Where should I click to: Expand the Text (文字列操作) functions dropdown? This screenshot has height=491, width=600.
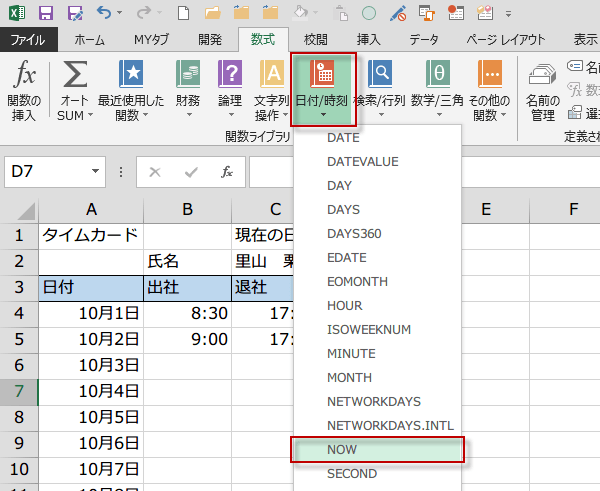click(272, 90)
